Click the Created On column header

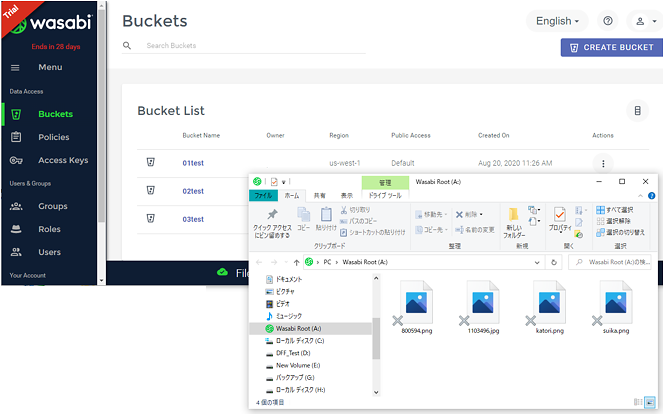[494, 135]
